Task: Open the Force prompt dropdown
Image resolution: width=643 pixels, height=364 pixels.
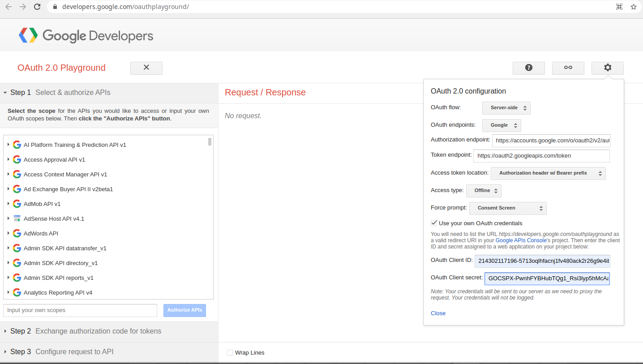Action: (508, 208)
